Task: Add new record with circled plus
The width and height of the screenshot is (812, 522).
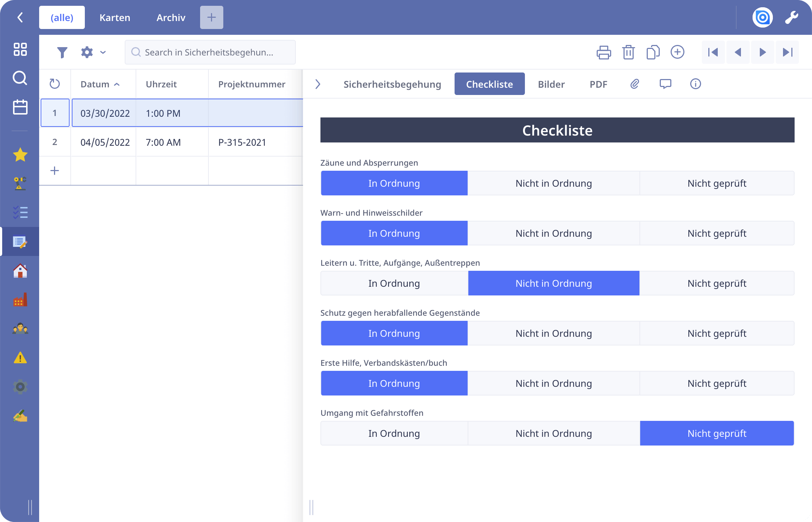Action: tap(678, 52)
